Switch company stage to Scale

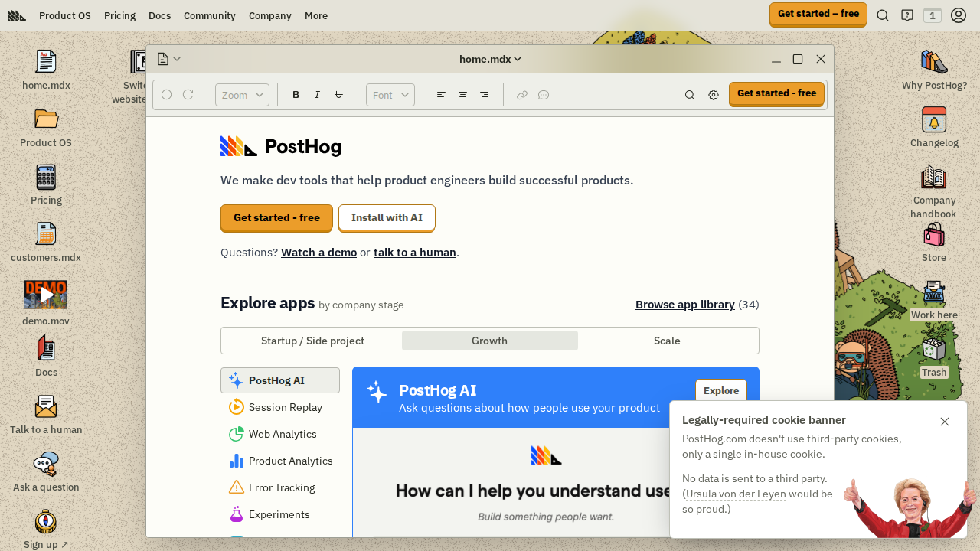pyautogui.click(x=667, y=341)
